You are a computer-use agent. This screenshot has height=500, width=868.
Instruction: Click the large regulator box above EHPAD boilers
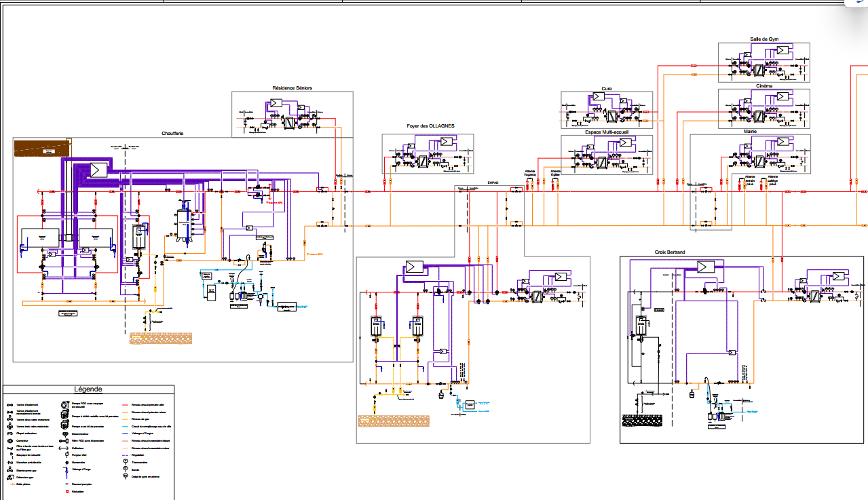(414, 266)
